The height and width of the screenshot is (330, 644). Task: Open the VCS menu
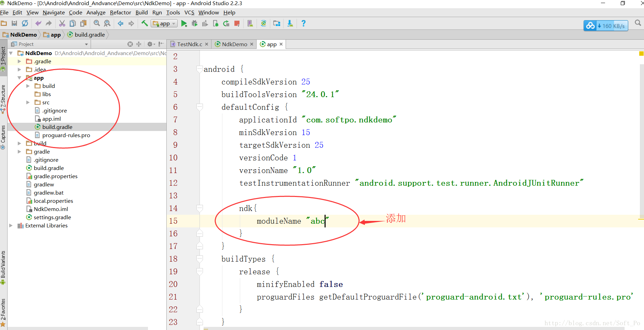(x=189, y=13)
